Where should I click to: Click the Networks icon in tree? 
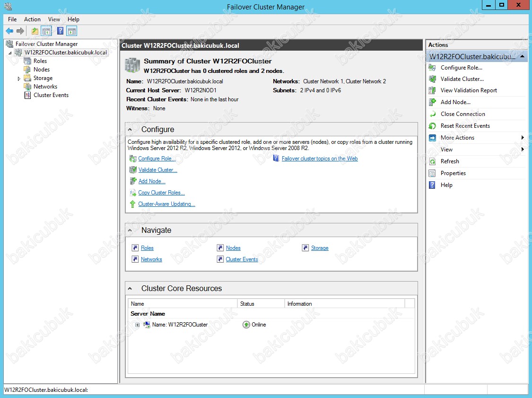[x=27, y=87]
